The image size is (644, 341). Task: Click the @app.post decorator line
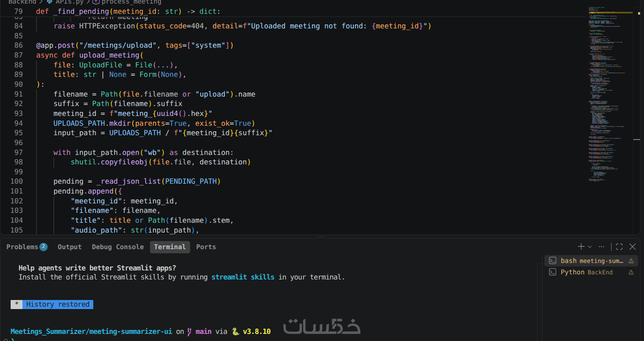click(x=135, y=45)
